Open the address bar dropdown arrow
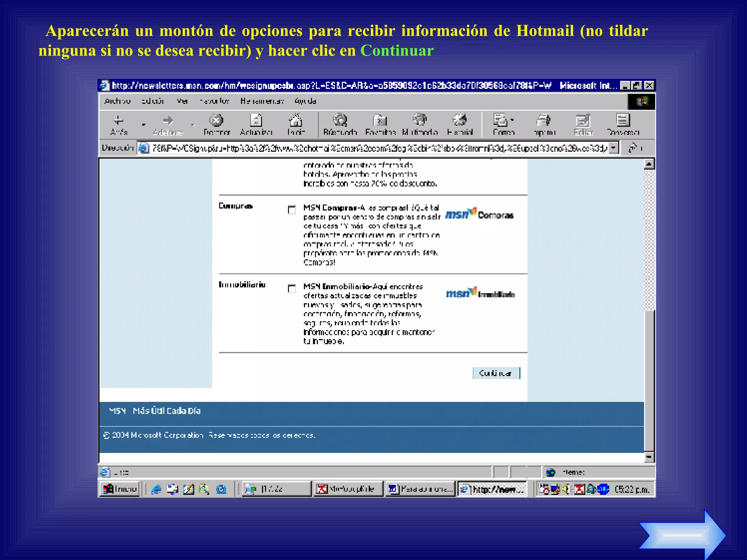 pos(614,148)
